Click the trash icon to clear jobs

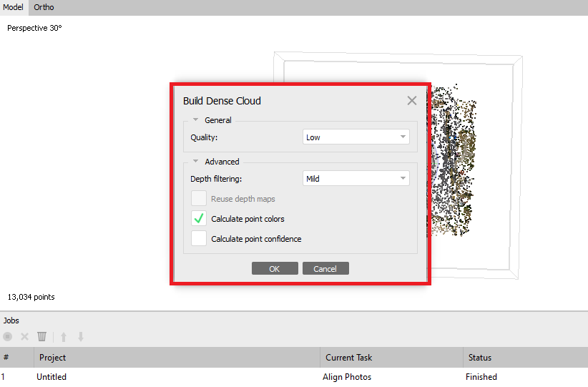tap(42, 336)
